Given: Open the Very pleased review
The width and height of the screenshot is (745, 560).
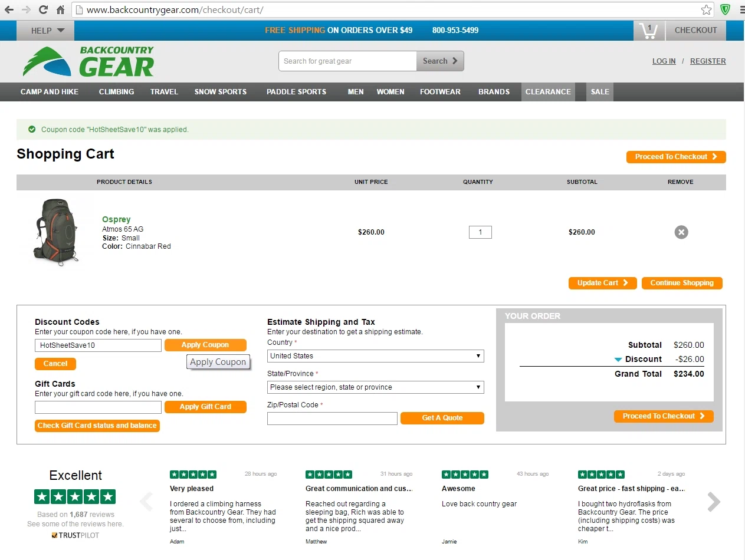Looking at the screenshot, I should pos(192,489).
